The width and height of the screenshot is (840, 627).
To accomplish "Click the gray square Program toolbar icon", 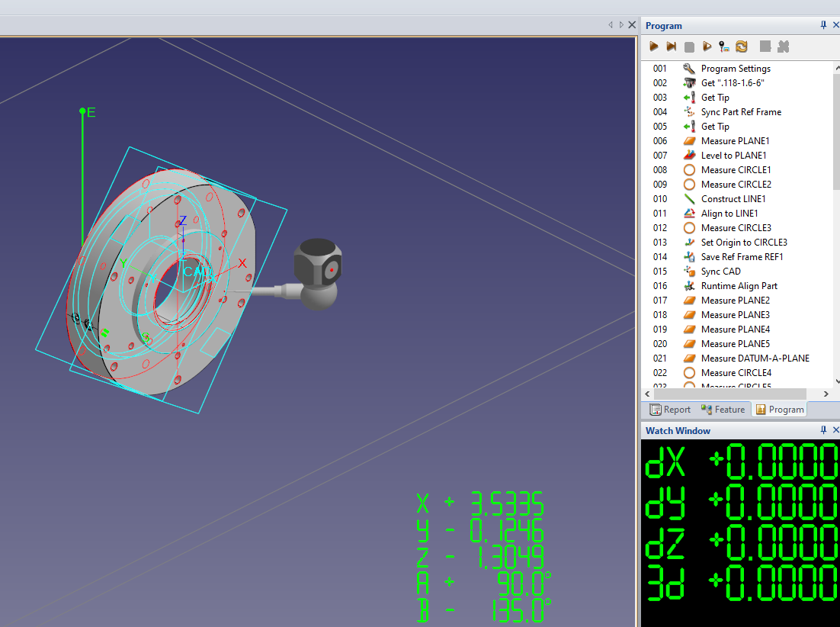I will pos(765,47).
